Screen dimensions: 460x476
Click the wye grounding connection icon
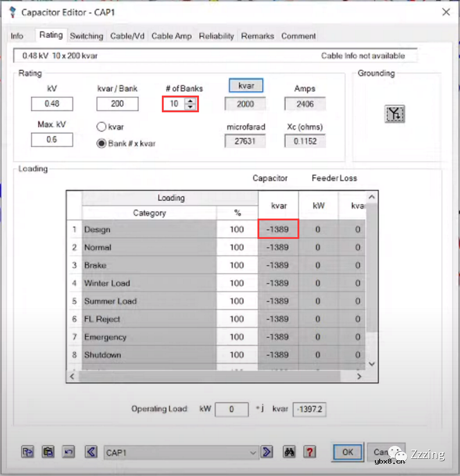[x=395, y=114]
